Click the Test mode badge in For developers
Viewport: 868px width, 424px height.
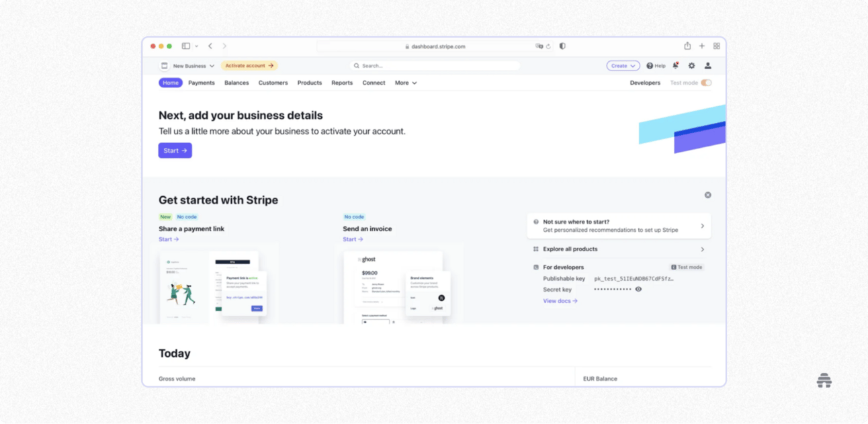[687, 267]
